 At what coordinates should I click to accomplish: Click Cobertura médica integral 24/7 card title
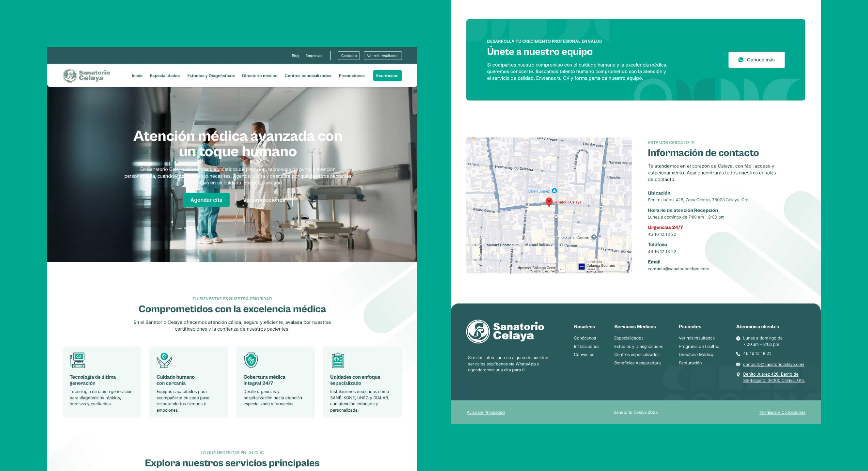(x=264, y=380)
